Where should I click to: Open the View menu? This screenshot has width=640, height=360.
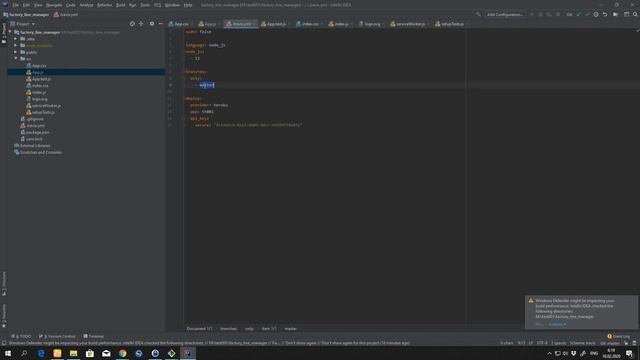coord(38,5)
